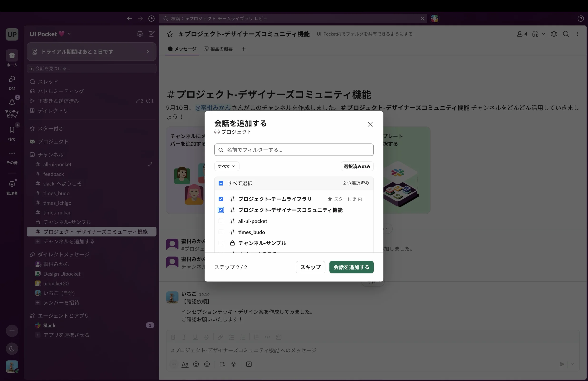
Task: Click the create new plus button in rail
Action: (12, 331)
